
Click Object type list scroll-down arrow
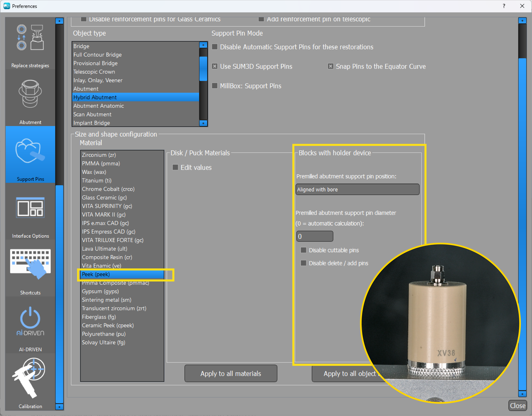tap(203, 123)
